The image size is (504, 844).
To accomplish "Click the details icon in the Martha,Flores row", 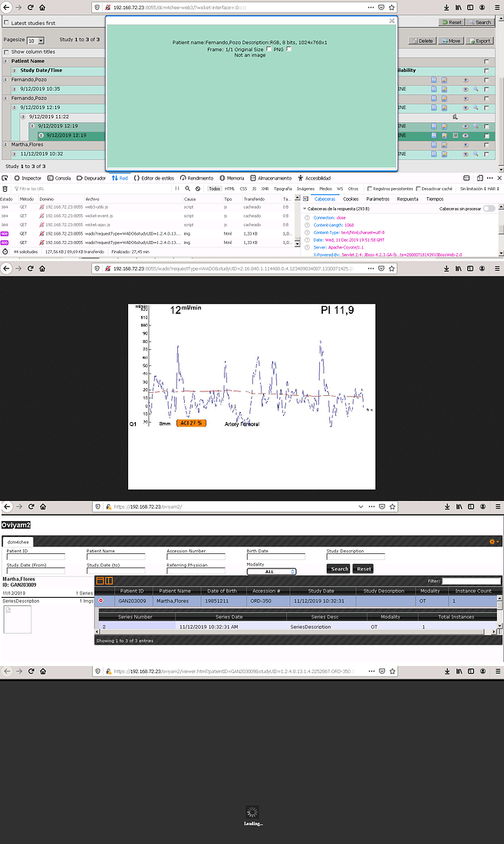I will pos(434,145).
